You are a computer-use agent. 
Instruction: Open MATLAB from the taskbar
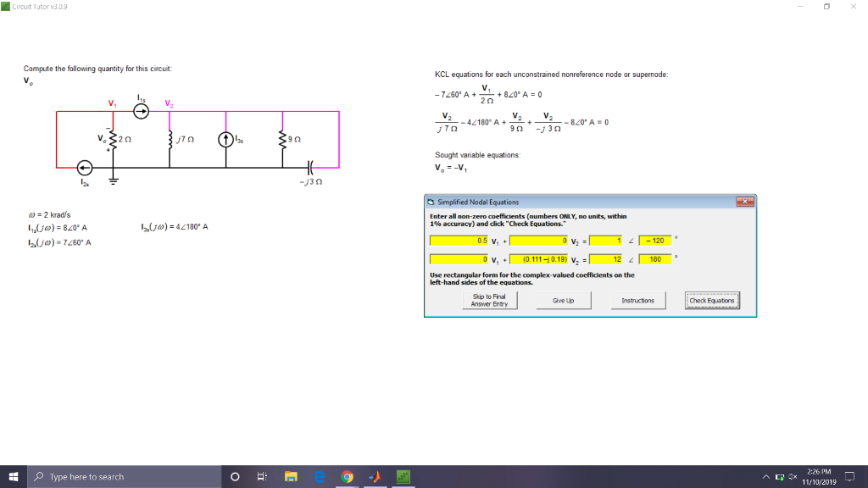(x=374, y=476)
